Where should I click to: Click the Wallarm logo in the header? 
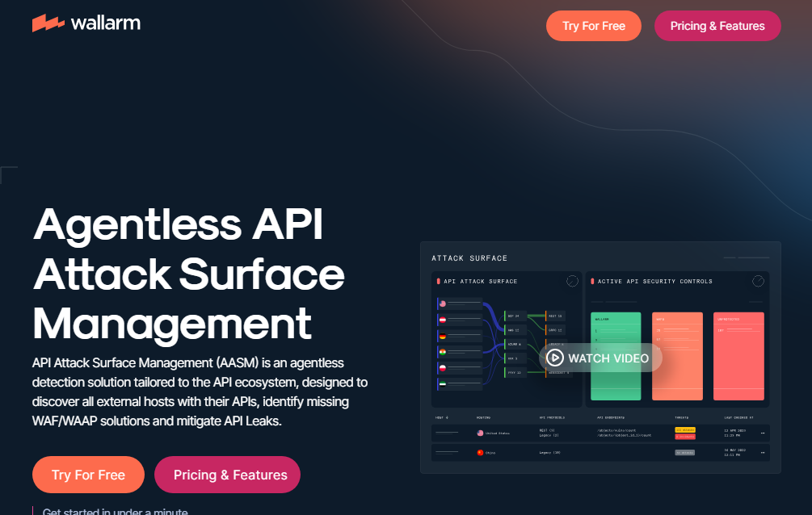coord(86,23)
